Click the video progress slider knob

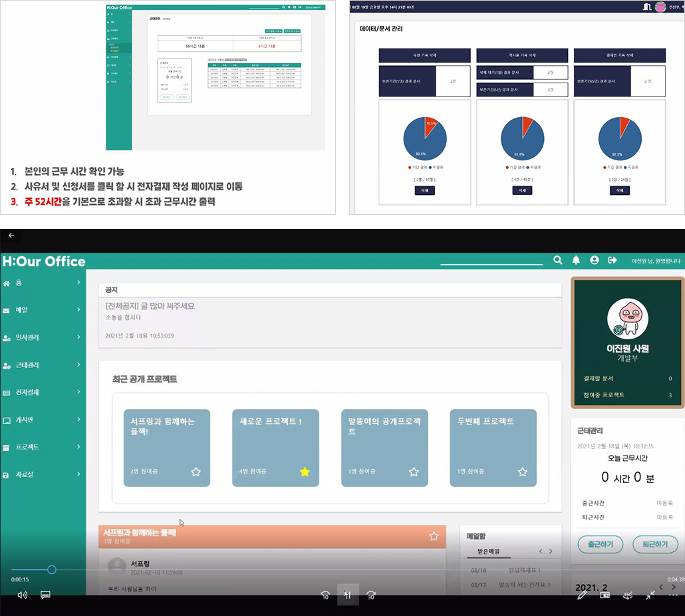(52, 569)
